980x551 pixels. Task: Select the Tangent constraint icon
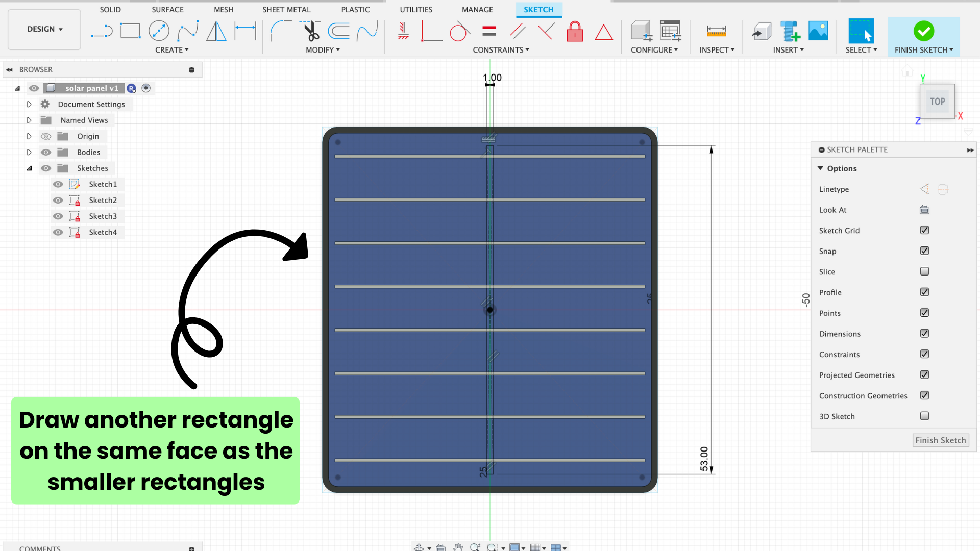click(459, 31)
